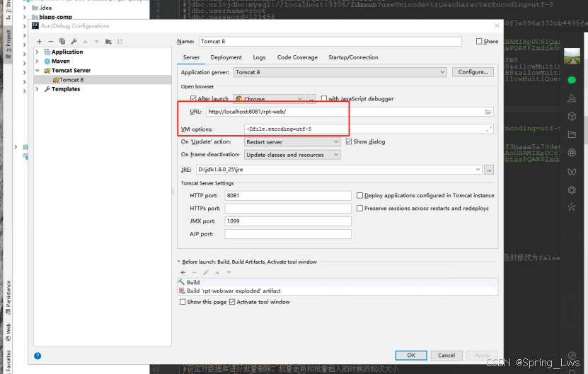Click green chat bubble icon on right sidebar
This screenshot has width=588, height=374.
pyautogui.click(x=572, y=80)
